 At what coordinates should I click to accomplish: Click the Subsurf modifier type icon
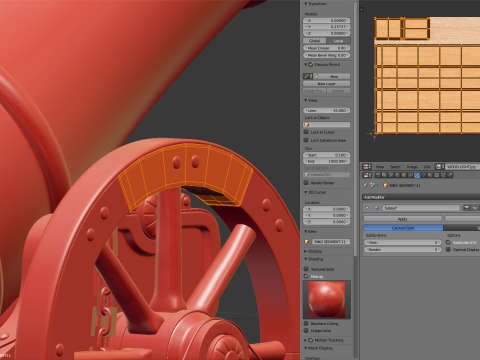tap(377, 208)
